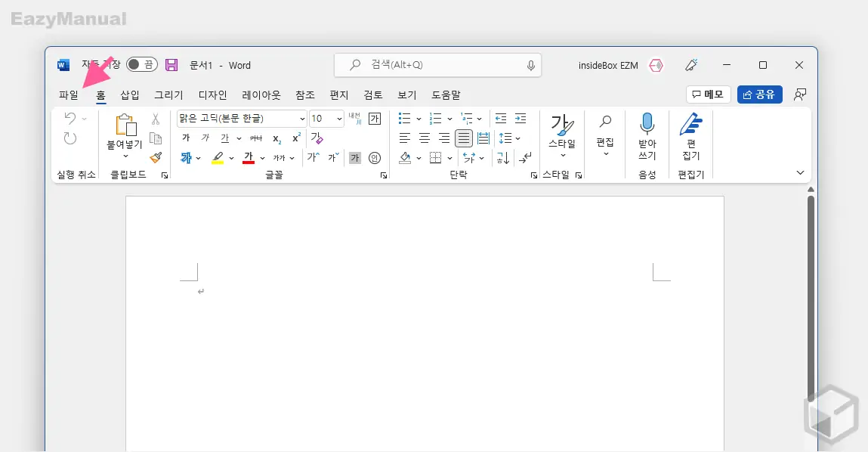Toggle bold 가 formatting
Viewport: 868px width, 452px height.
186,138
